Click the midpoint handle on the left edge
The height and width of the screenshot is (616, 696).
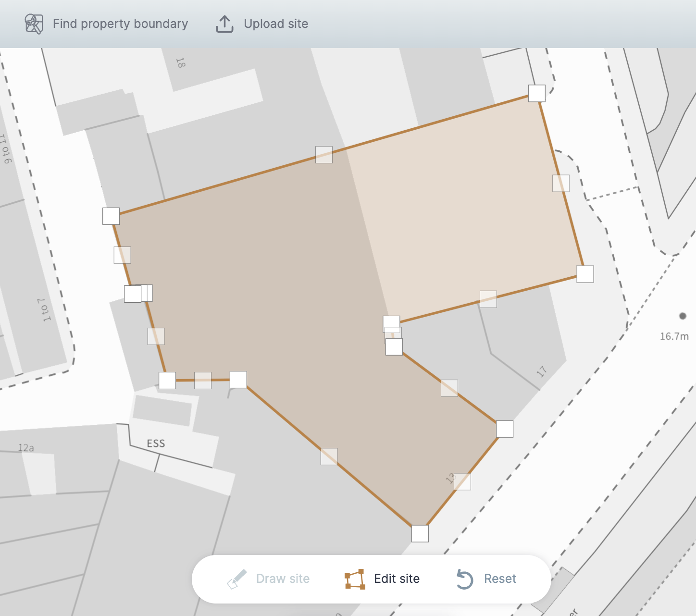(x=121, y=255)
